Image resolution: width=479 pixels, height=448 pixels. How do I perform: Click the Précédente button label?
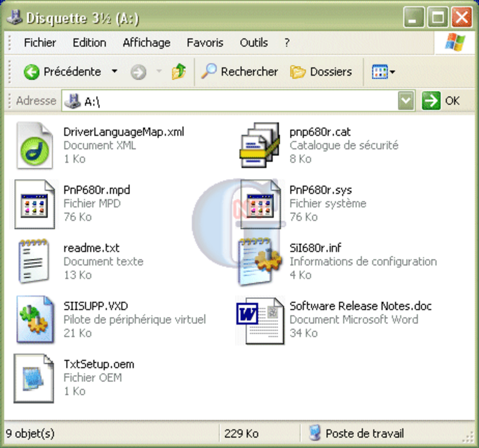click(72, 72)
